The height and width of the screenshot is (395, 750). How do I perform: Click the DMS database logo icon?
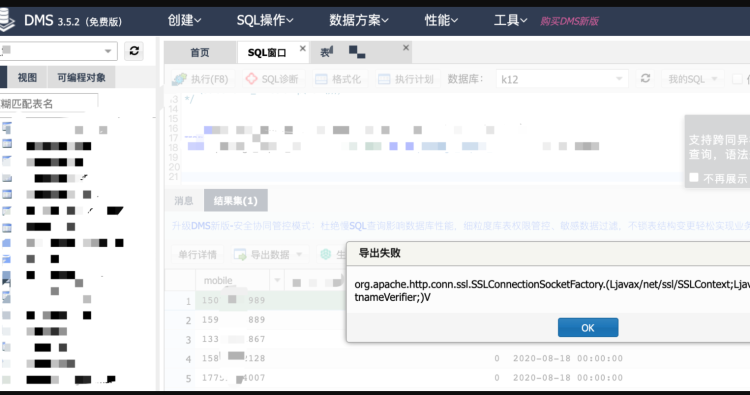click(6, 20)
